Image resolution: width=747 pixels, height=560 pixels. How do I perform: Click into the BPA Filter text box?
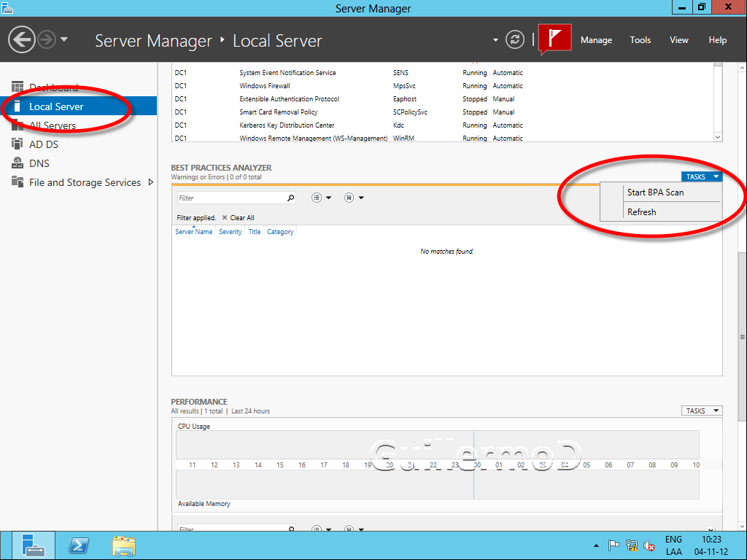(230, 198)
